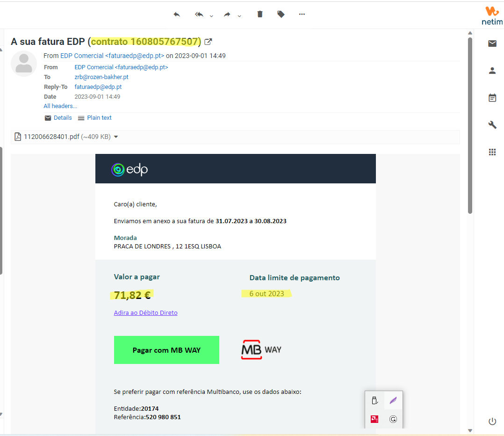Viewport: 504px width, 436px height.
Task: Open attachment 112006628401.pdf
Action: (x=67, y=137)
